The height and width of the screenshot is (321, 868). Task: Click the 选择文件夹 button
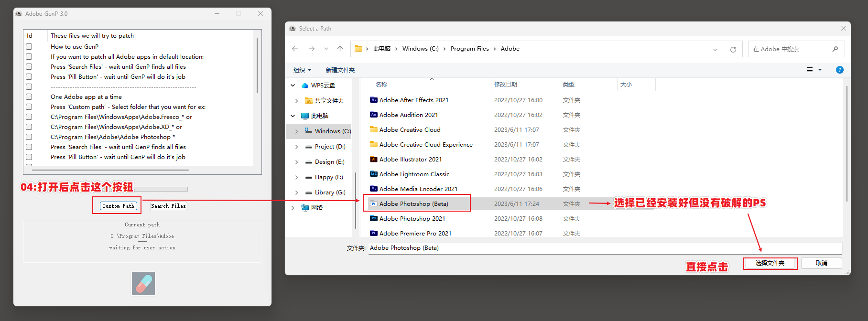tap(770, 263)
